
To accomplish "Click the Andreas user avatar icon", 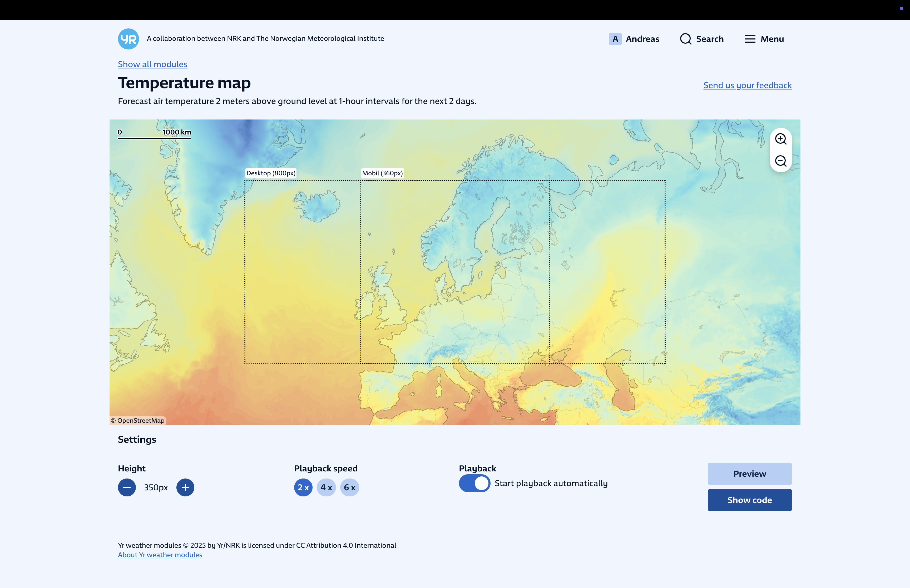I will [x=615, y=39].
